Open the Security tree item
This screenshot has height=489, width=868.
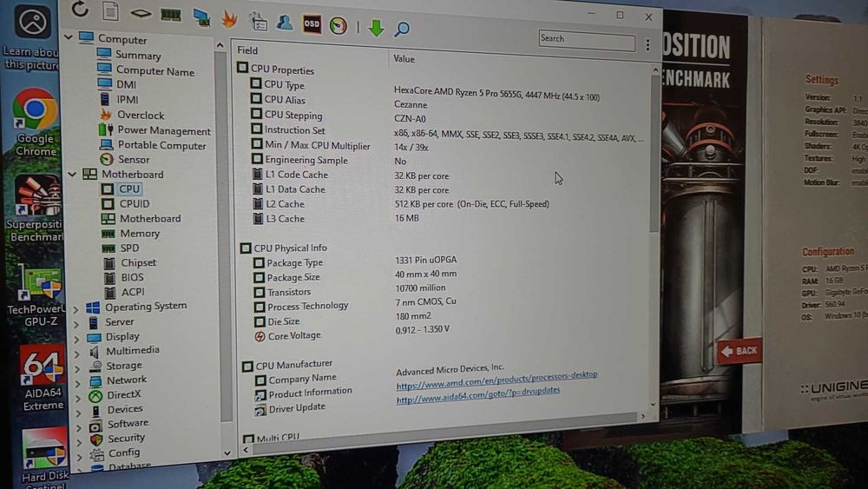126,438
